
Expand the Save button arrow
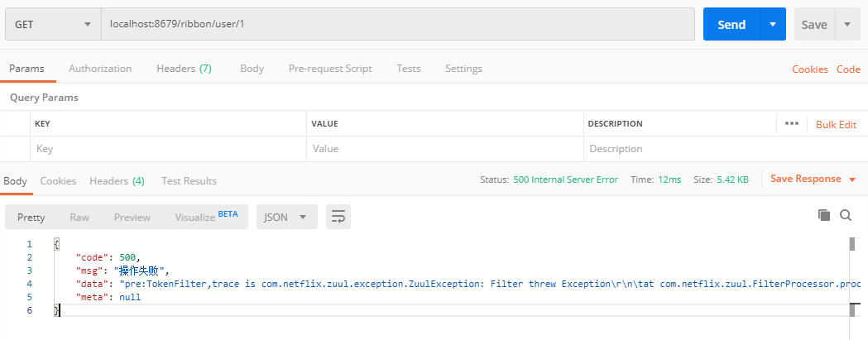pyautogui.click(x=846, y=25)
